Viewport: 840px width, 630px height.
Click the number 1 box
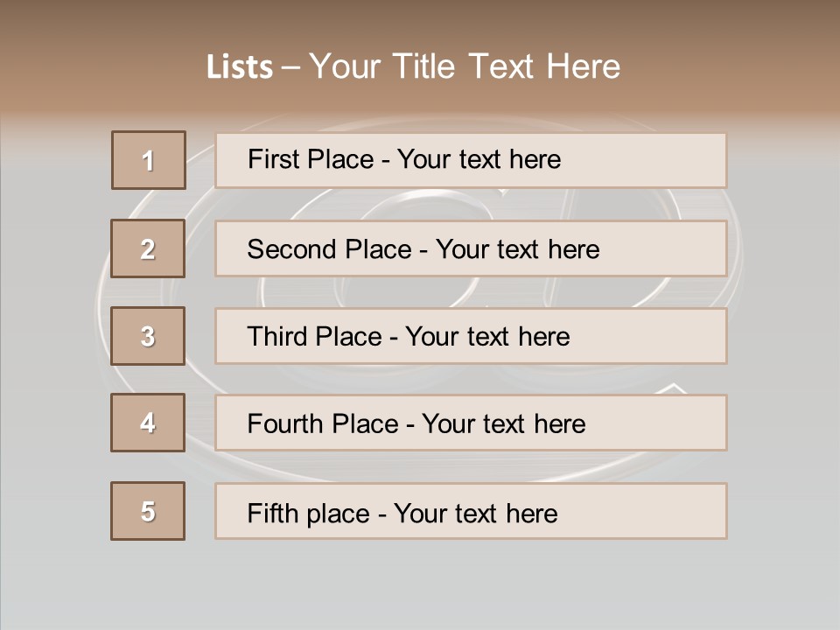(149, 160)
